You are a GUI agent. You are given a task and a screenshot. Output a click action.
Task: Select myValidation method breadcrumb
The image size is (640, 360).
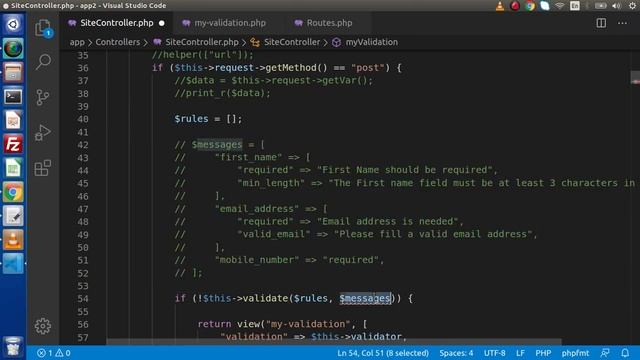[365, 42]
